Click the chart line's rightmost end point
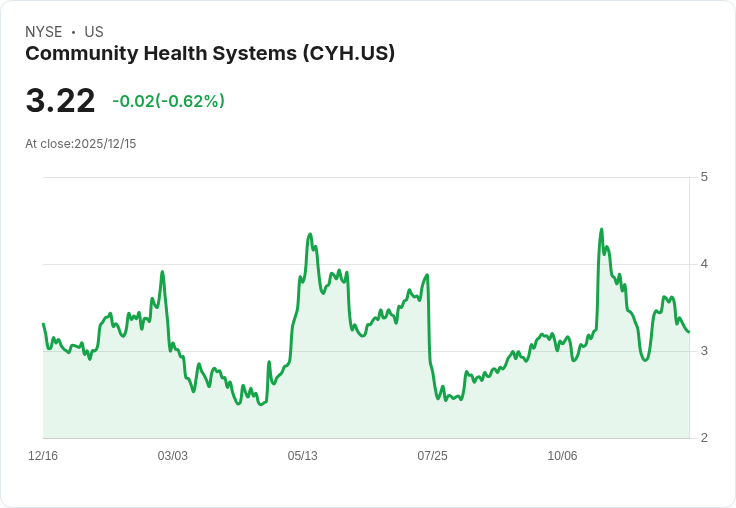Viewport: 736px width, 508px height. (689, 332)
